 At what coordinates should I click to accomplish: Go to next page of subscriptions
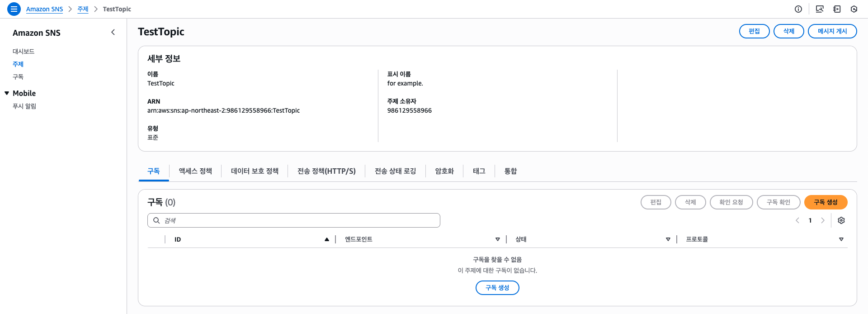pyautogui.click(x=823, y=220)
